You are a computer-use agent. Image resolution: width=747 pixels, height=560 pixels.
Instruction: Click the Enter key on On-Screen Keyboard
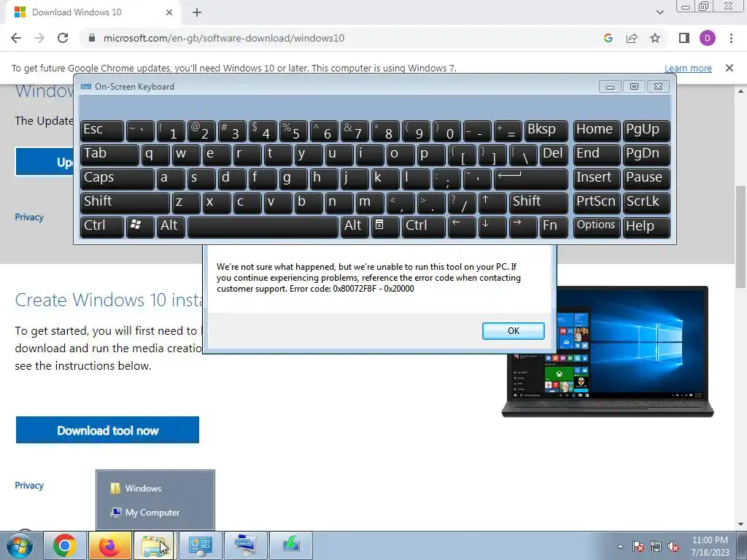531,179
